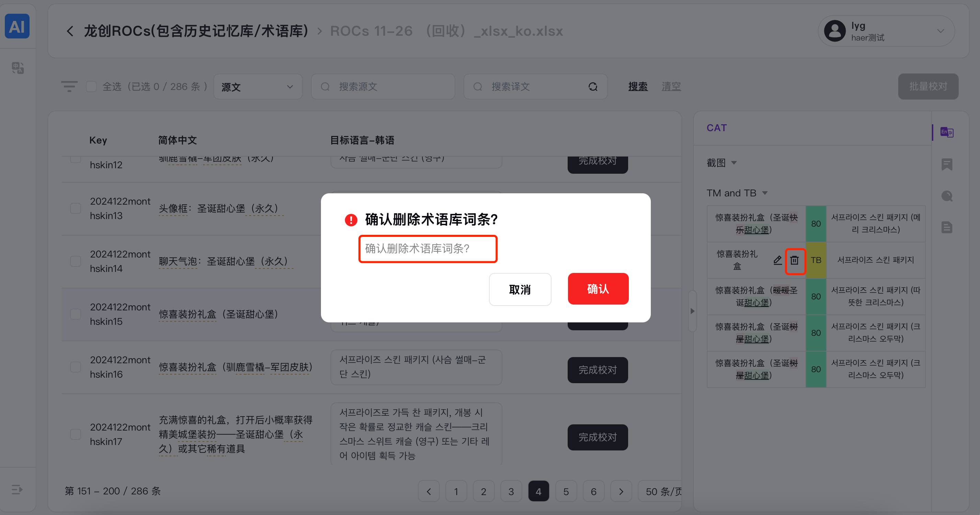Cancel deletion with 取消 button
Screen dimensions: 980x515
click(520, 289)
